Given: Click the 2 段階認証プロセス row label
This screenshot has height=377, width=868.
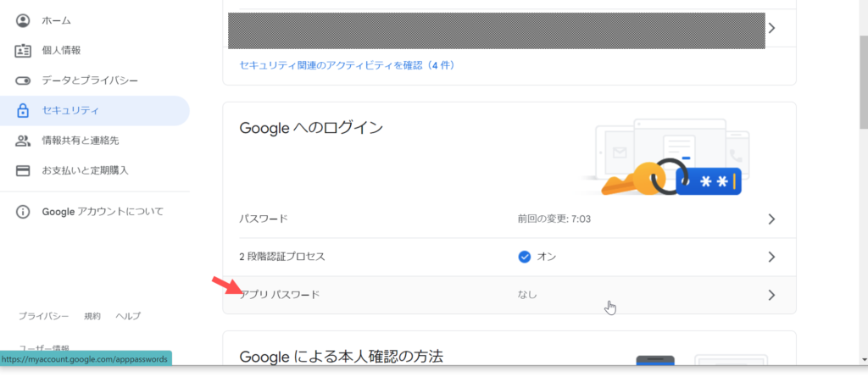Looking at the screenshot, I should [x=281, y=257].
